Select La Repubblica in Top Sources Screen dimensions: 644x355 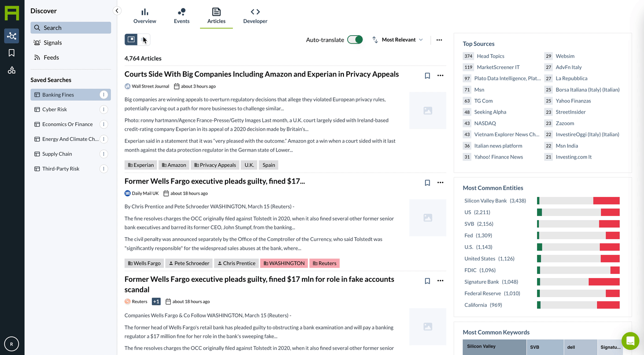pos(571,78)
